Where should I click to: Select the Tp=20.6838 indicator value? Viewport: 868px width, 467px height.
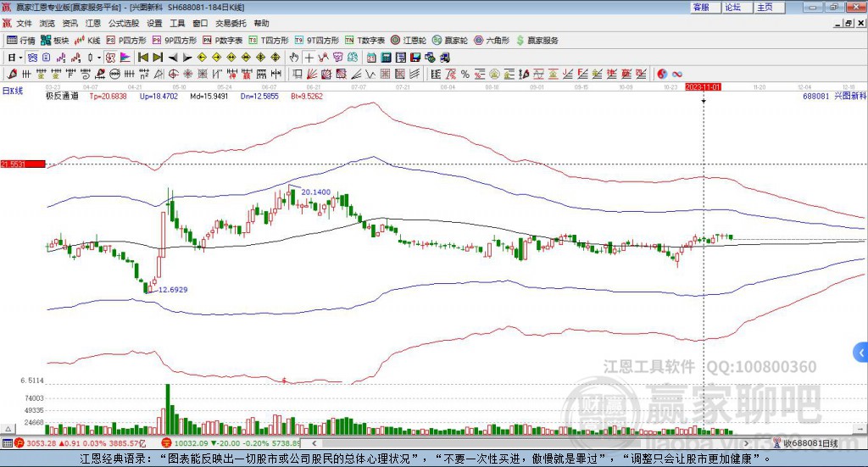[108, 97]
